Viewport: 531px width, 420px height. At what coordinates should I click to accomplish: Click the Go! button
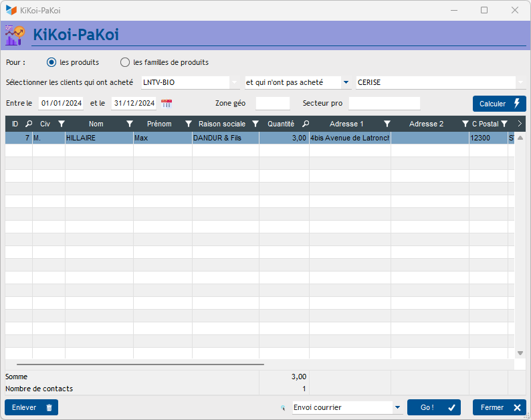[433, 407]
